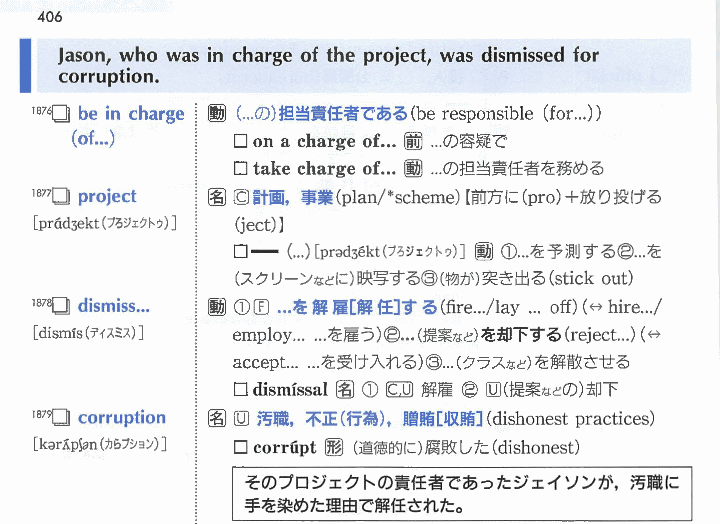Click the adjective icon after 'corrúpt'
Image resolution: width=720 pixels, height=524 pixels.
coord(334,447)
